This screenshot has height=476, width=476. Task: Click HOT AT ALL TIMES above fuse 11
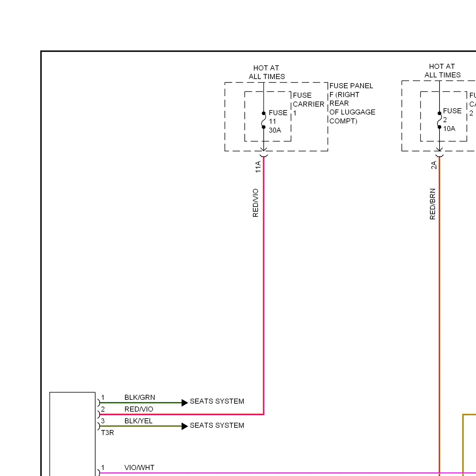267,72
